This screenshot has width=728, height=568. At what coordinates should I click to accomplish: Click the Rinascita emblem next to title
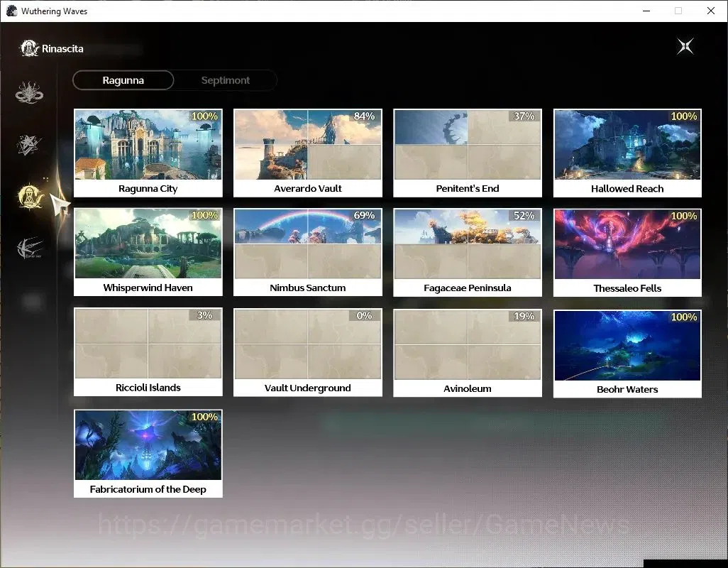(x=30, y=48)
